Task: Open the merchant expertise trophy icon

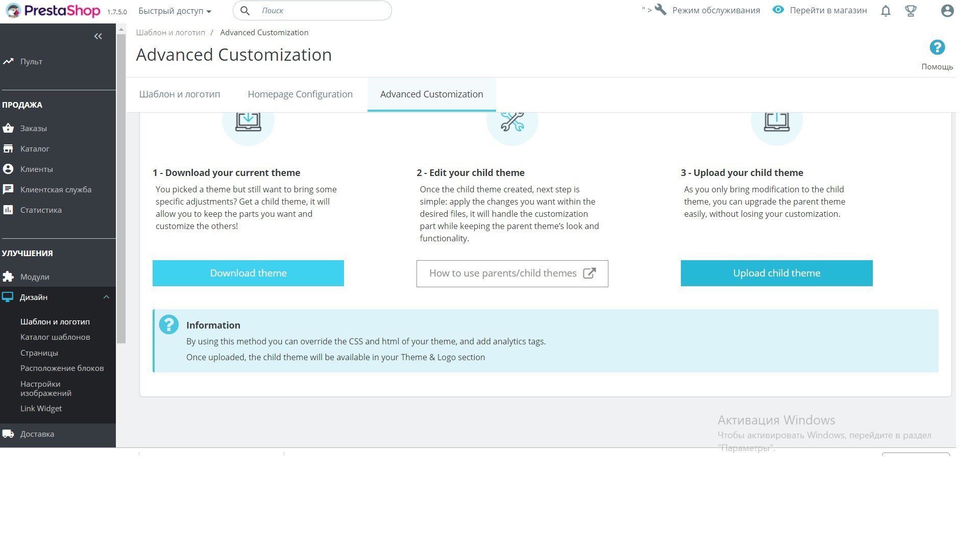Action: 911,11
